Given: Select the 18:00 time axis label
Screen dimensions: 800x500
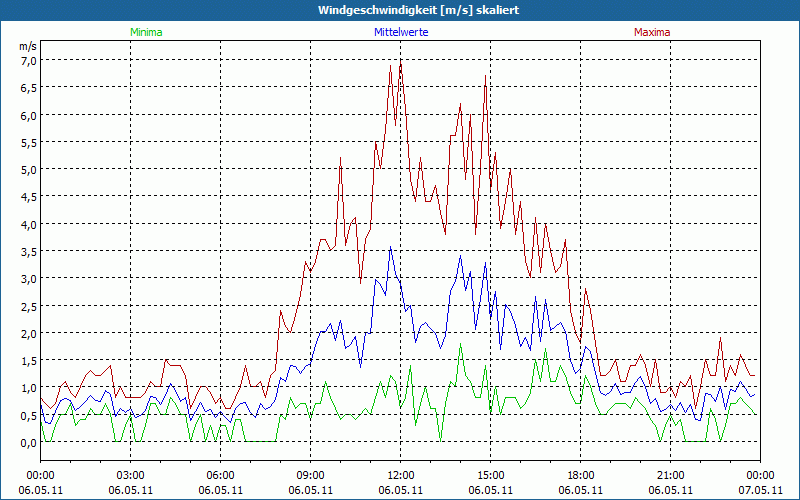Looking at the screenshot, I should tap(581, 475).
